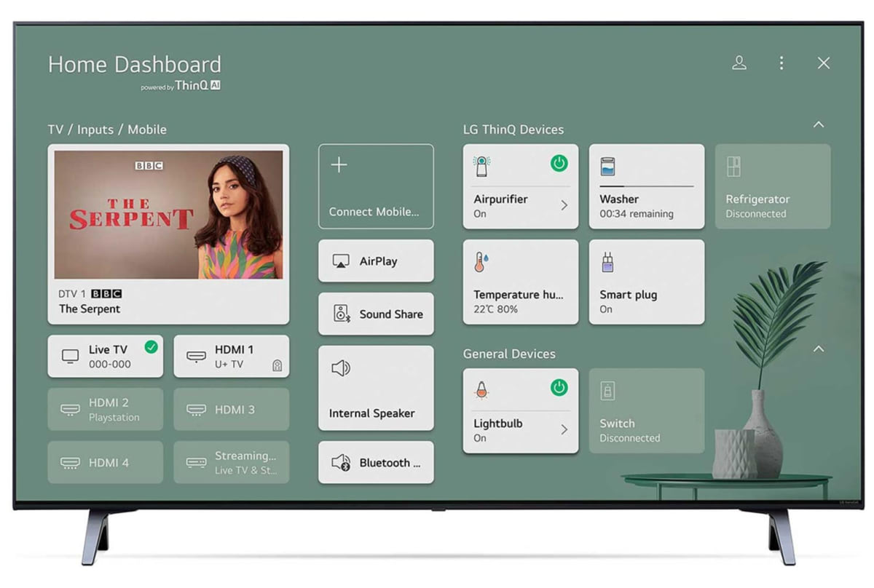The height and width of the screenshot is (588, 874).
Task: Switch to the HDMI 1 input
Action: coord(231,357)
